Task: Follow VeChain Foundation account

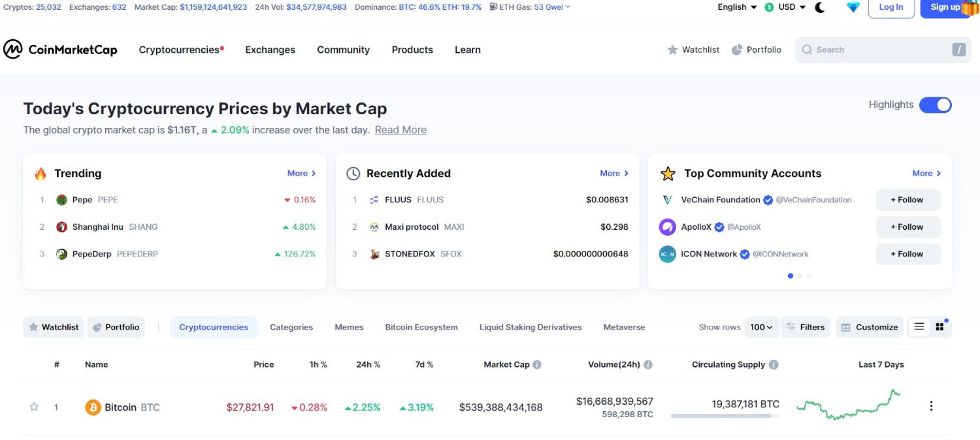Action: click(908, 200)
